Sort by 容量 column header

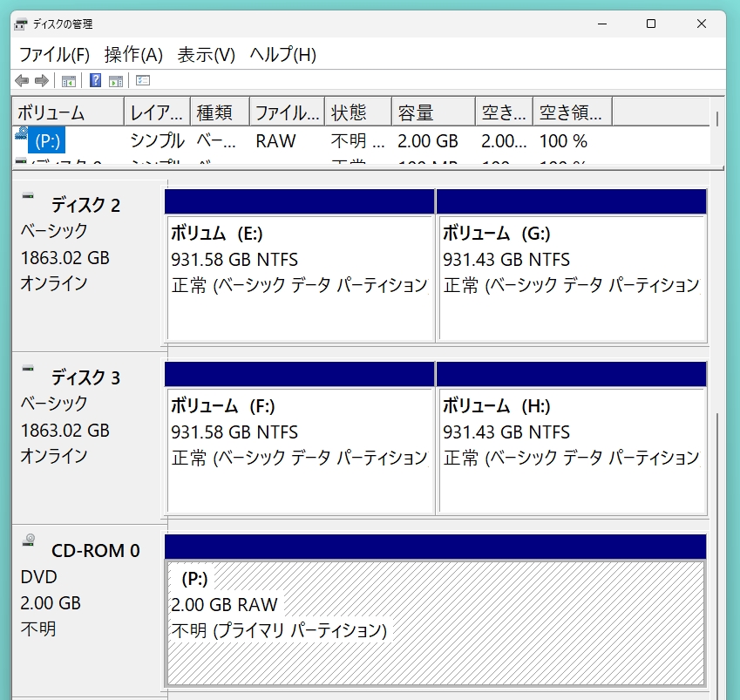coord(433,112)
